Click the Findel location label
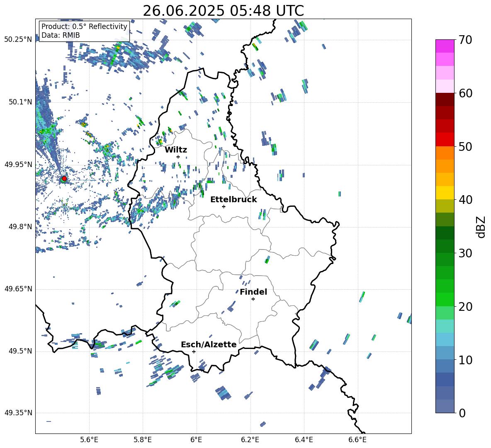Viewport: 491px width, 448px height. coord(253,292)
